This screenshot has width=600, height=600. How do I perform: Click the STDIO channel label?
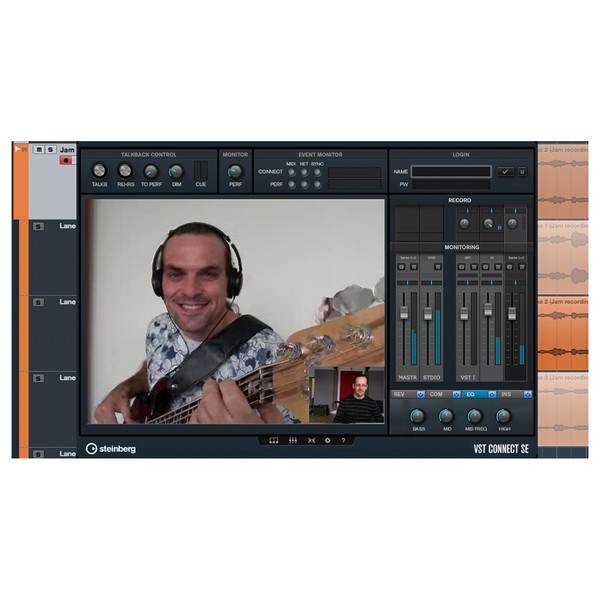(x=432, y=377)
